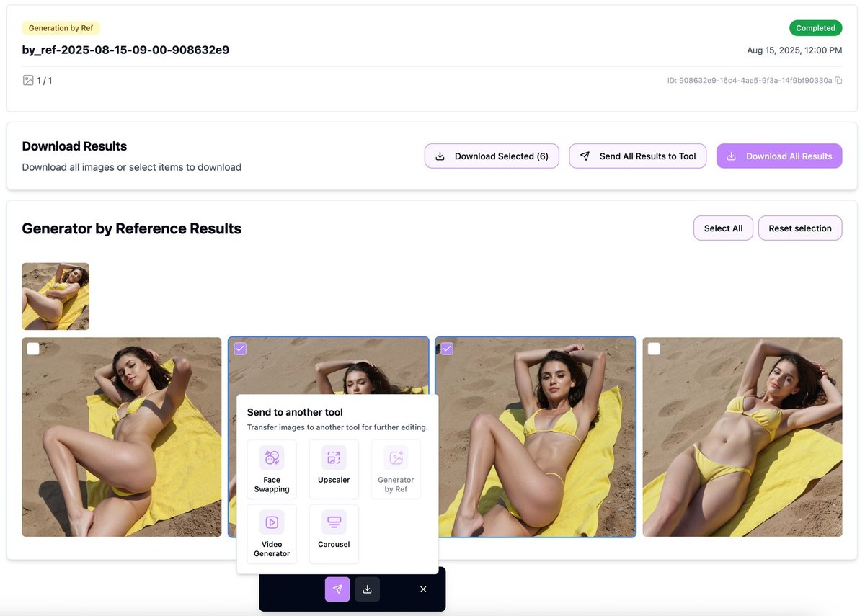Click the purple send icon in bottom bar

pyautogui.click(x=337, y=589)
